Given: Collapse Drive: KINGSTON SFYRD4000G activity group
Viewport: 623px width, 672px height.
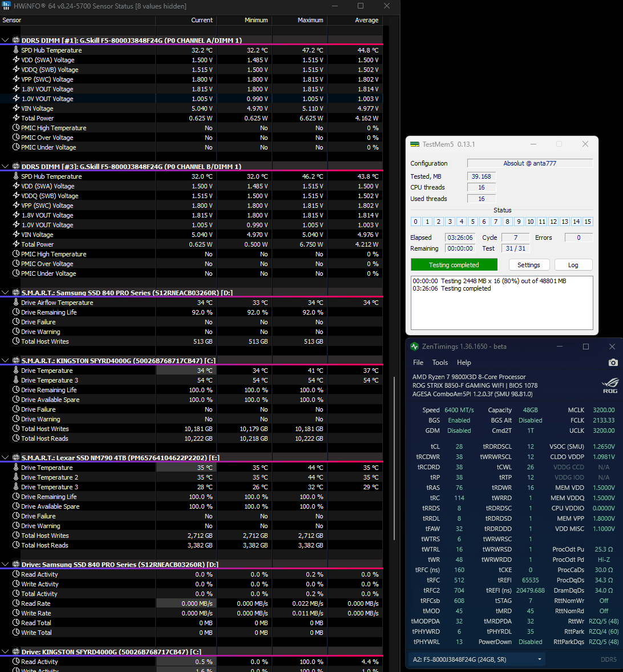Looking at the screenshot, I should pyautogui.click(x=5, y=652).
